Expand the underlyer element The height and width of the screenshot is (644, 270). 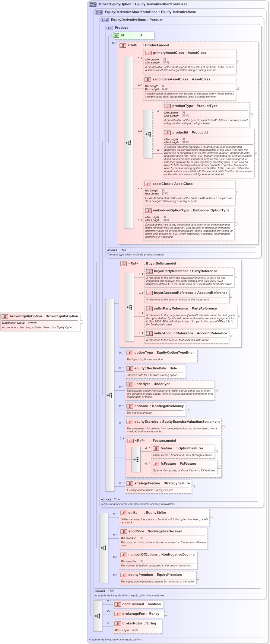(216, 390)
